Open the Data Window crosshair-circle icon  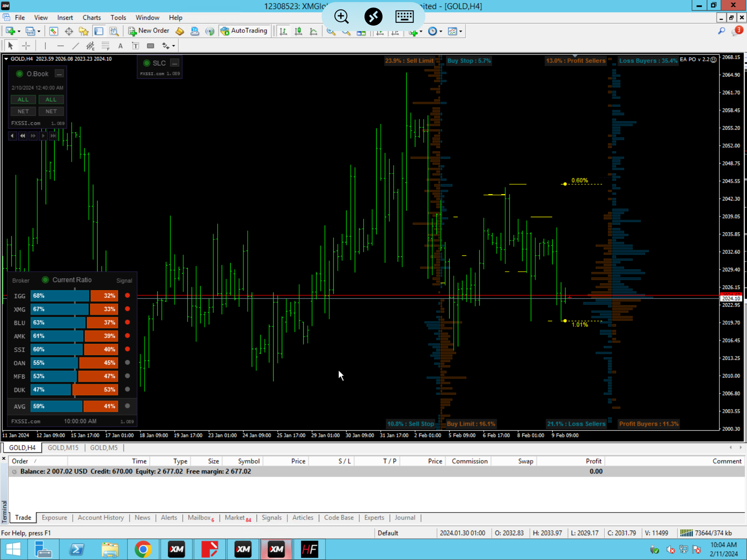[x=69, y=31]
